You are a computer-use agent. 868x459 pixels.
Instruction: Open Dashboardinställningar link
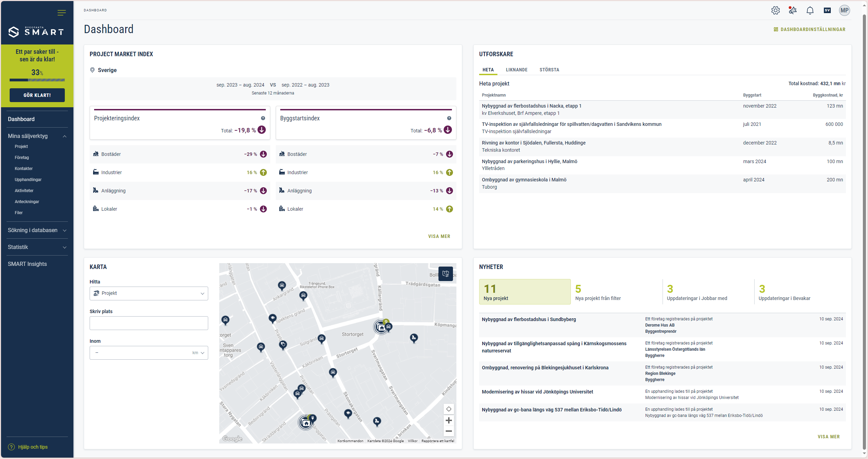pyautogui.click(x=809, y=29)
